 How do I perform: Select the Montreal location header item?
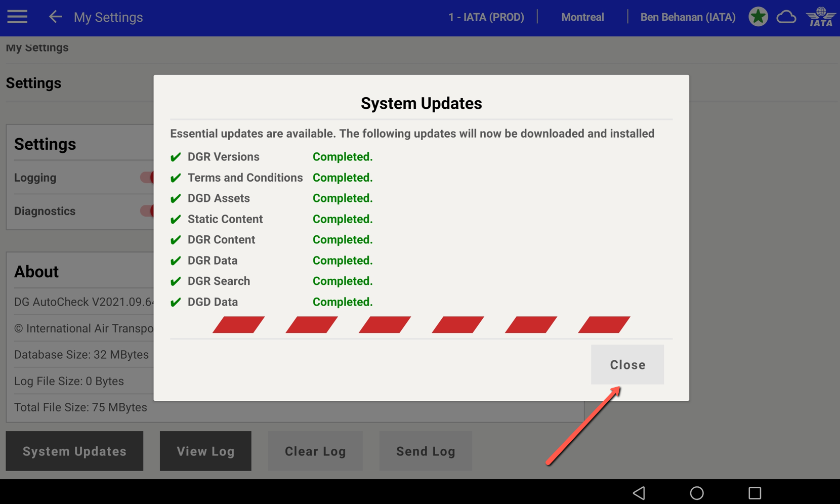pos(582,17)
